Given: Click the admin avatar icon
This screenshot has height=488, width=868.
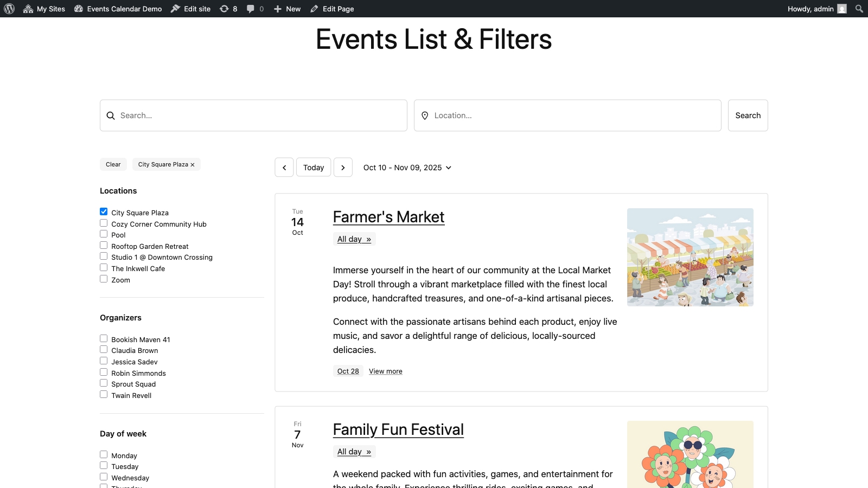Looking at the screenshot, I should click(x=841, y=9).
